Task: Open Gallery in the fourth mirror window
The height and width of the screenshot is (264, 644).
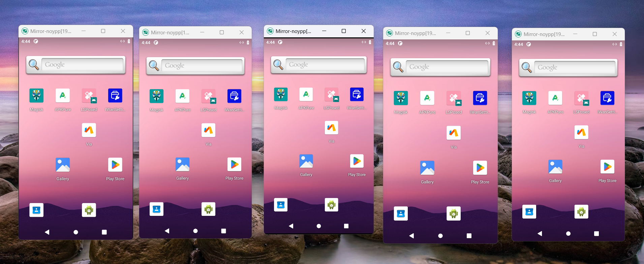Action: coord(427,168)
